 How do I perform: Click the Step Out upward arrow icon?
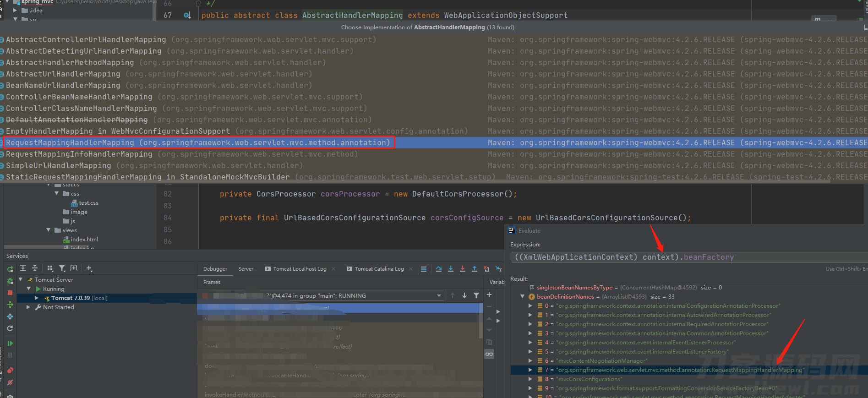(x=475, y=269)
